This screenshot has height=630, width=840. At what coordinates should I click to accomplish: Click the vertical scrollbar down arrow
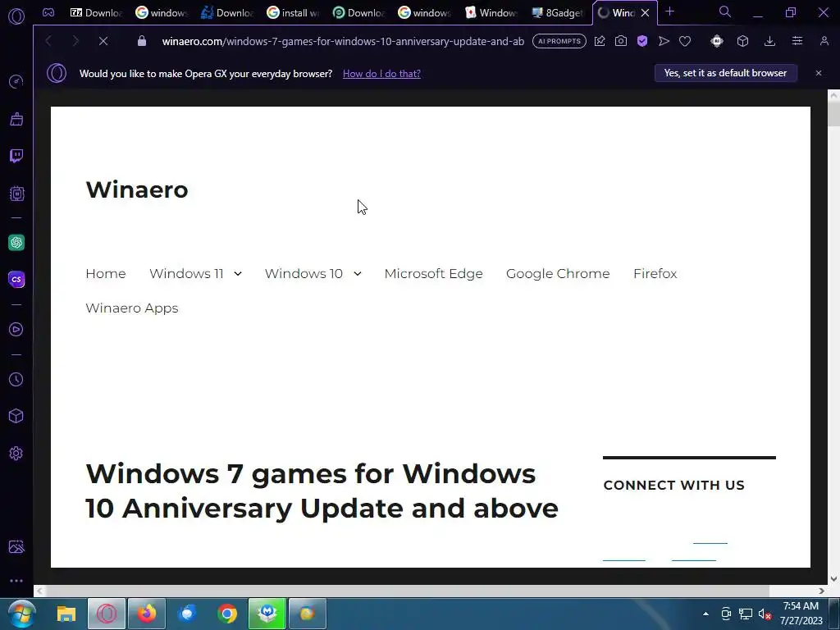833,578
